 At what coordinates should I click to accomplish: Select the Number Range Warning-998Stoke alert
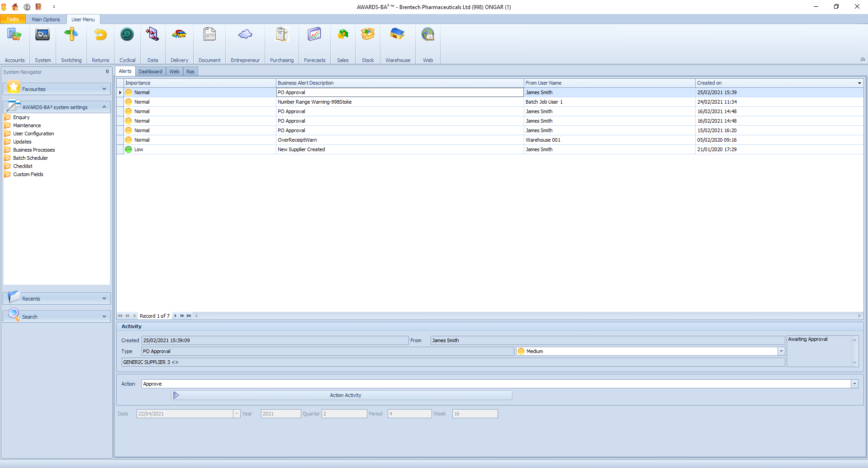pos(490,102)
